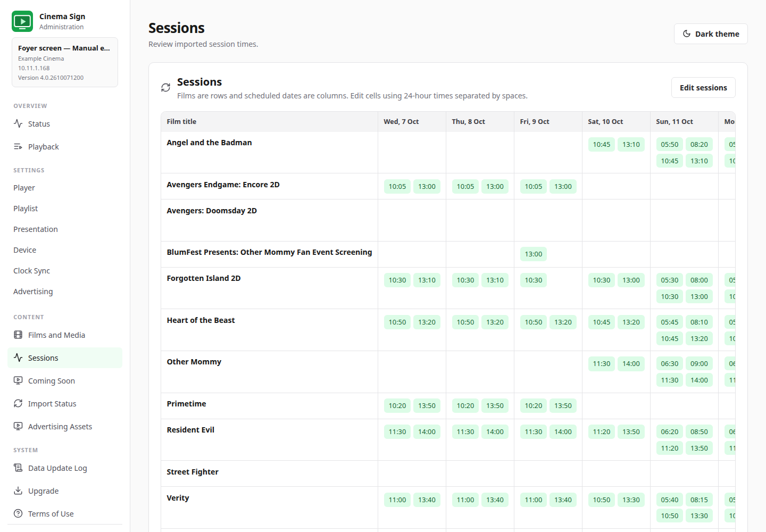
Task: Click the moon icon in Dark theme button
Action: 687,34
